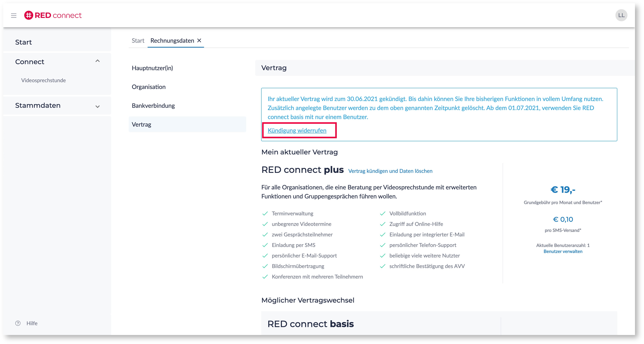Open the hamburger menu icon
Image resolution: width=644 pixels, height=344 pixels.
[x=14, y=15]
